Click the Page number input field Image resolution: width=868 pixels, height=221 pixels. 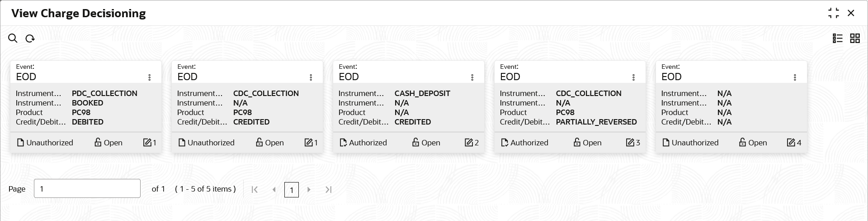87,188
